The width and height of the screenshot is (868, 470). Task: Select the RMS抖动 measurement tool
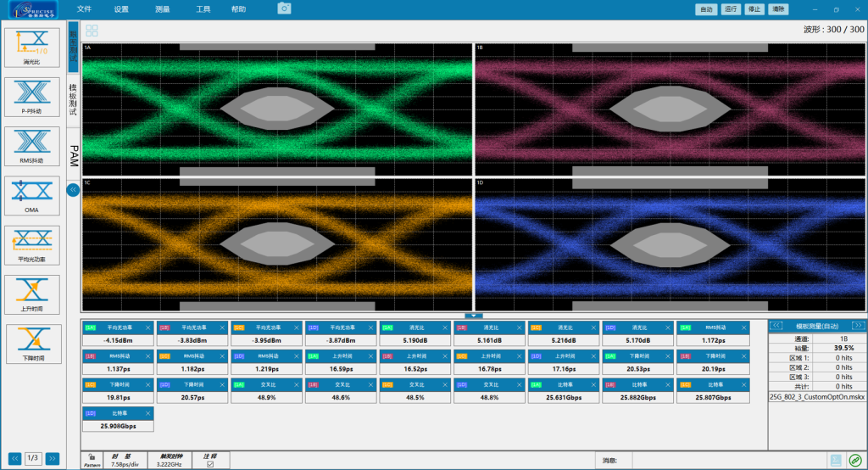point(32,146)
